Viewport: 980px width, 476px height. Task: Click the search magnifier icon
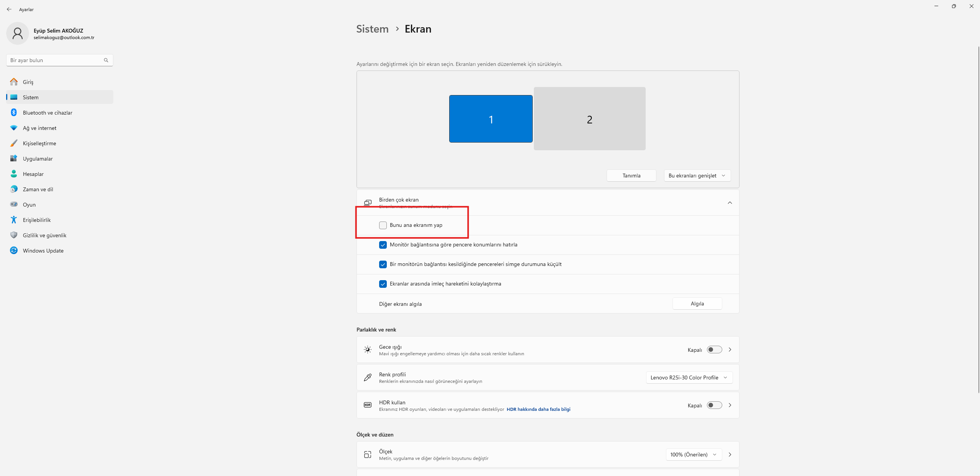tap(106, 60)
